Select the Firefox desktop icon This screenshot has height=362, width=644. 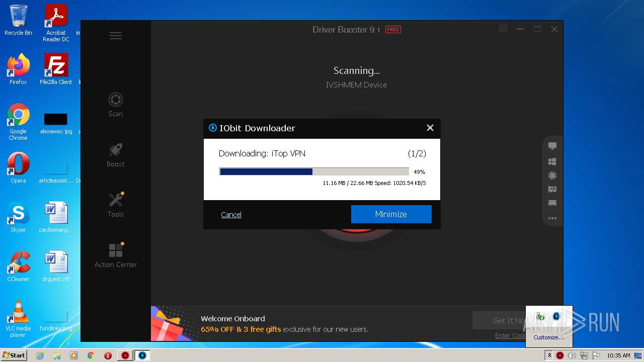click(18, 69)
